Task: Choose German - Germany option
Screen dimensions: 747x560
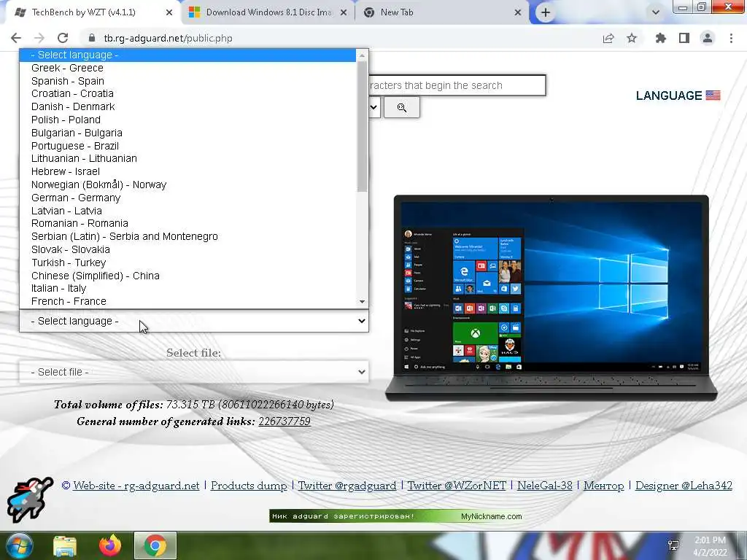Action: tap(187, 198)
